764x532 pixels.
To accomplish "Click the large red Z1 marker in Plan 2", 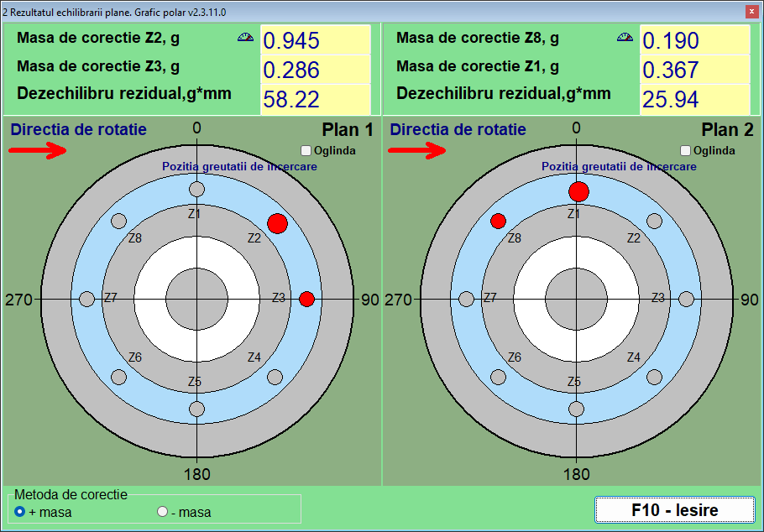I will click(x=578, y=191).
